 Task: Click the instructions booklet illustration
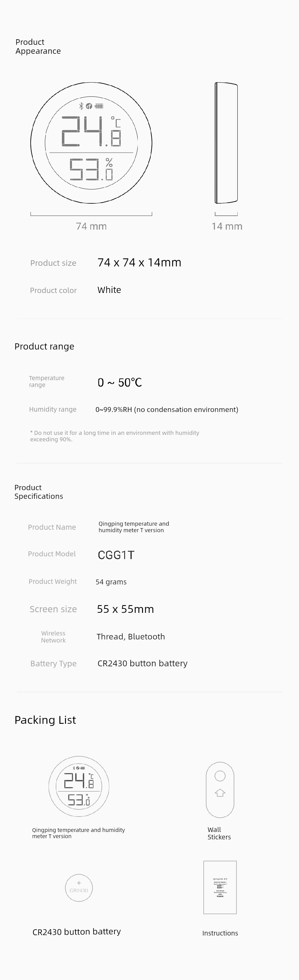tap(220, 887)
